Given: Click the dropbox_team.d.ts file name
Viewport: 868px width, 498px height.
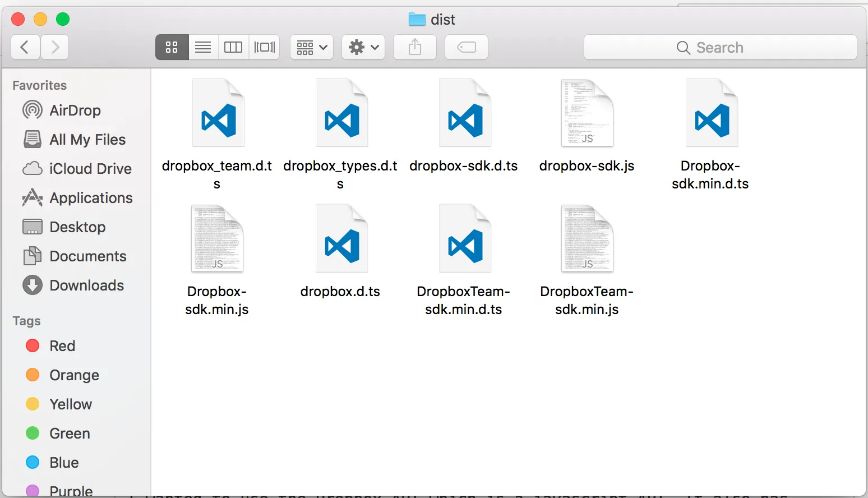Looking at the screenshot, I should (x=217, y=174).
